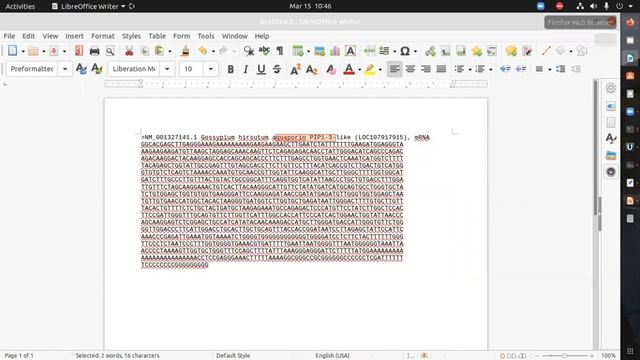
Task: Toggle Print Preview magnifier icon
Action: (110, 51)
